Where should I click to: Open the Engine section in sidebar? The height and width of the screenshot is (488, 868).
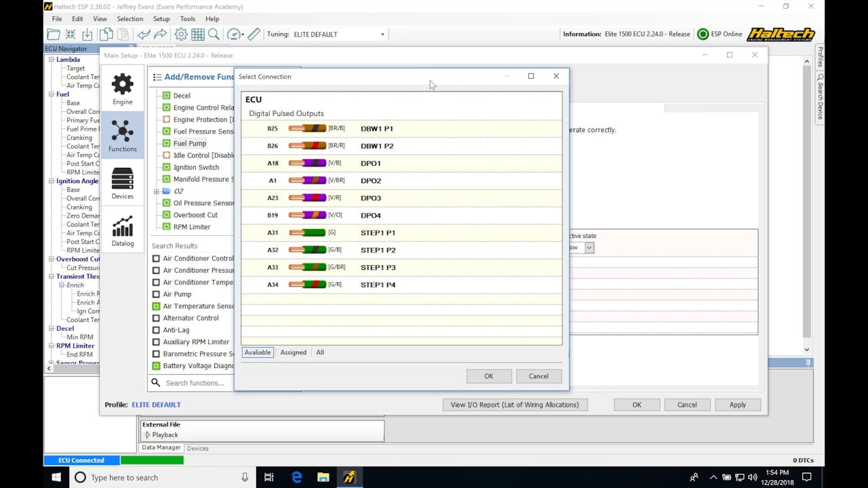(x=123, y=89)
